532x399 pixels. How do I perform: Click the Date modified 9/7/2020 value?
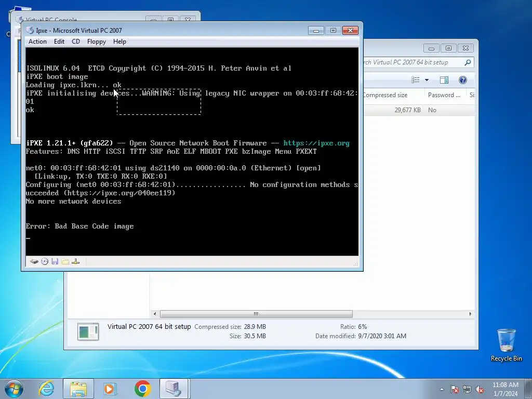[382, 336]
